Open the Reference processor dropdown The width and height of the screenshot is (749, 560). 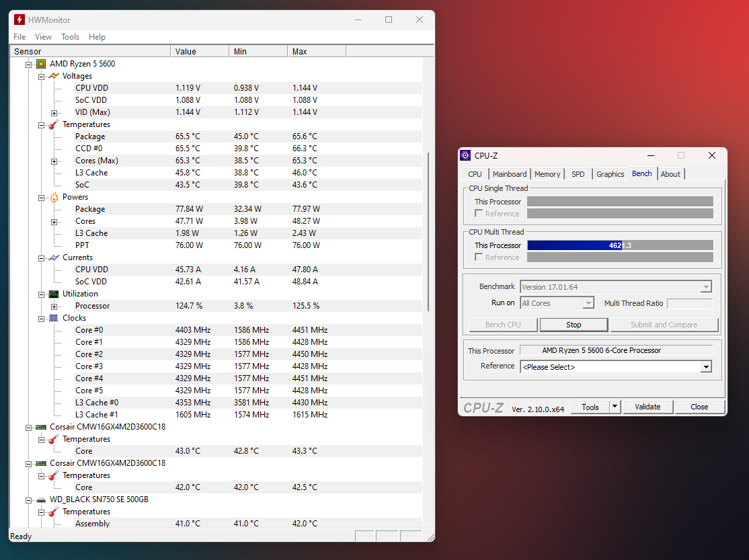[x=706, y=367]
